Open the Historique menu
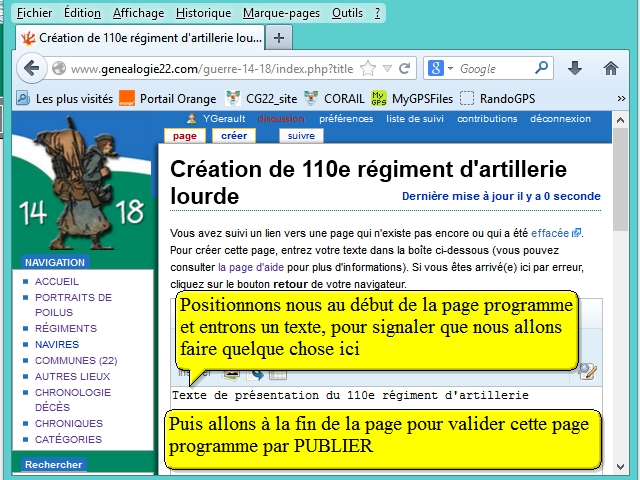The image size is (640, 480). [x=203, y=13]
